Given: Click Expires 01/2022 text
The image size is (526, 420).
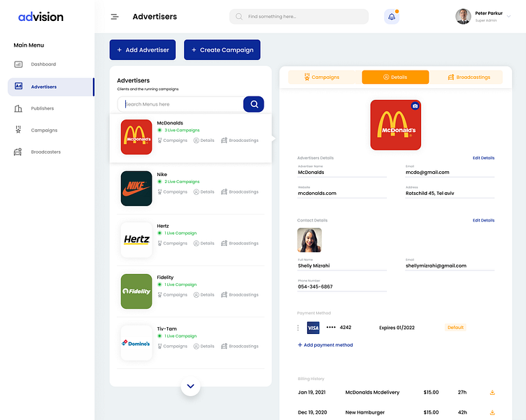Looking at the screenshot, I should (x=397, y=328).
